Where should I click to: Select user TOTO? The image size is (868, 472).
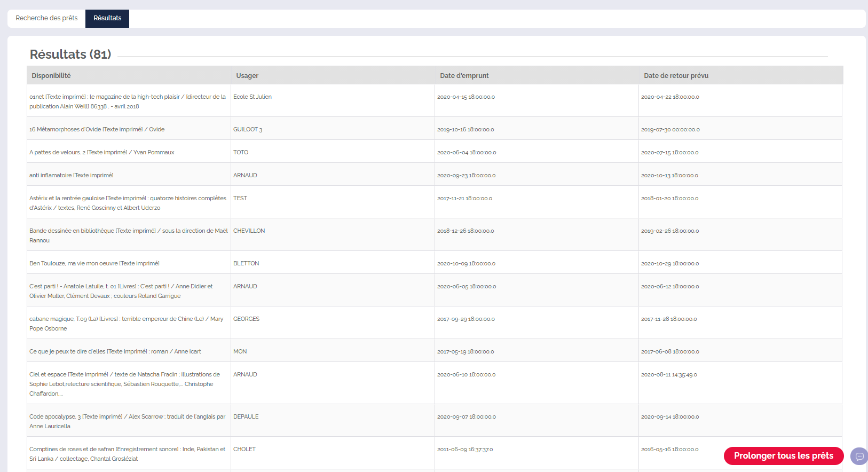(241, 152)
